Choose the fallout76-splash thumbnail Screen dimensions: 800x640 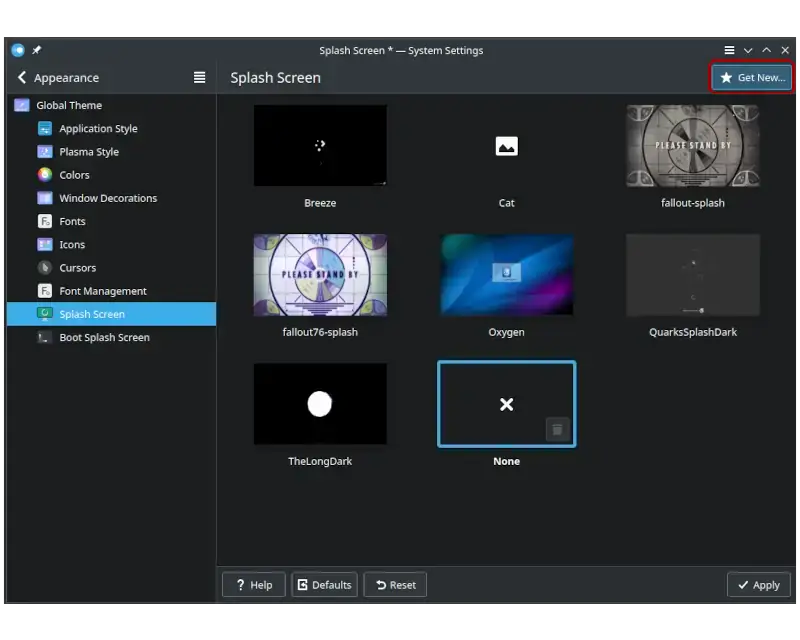coord(320,275)
